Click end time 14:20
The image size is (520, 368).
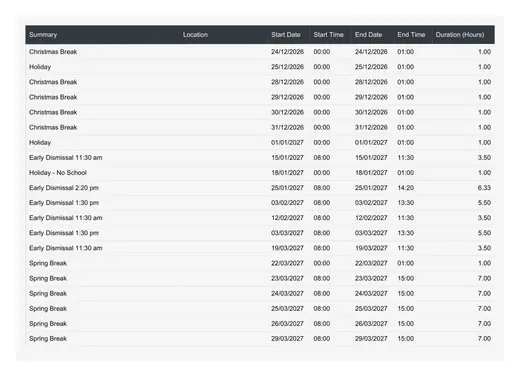pos(406,188)
